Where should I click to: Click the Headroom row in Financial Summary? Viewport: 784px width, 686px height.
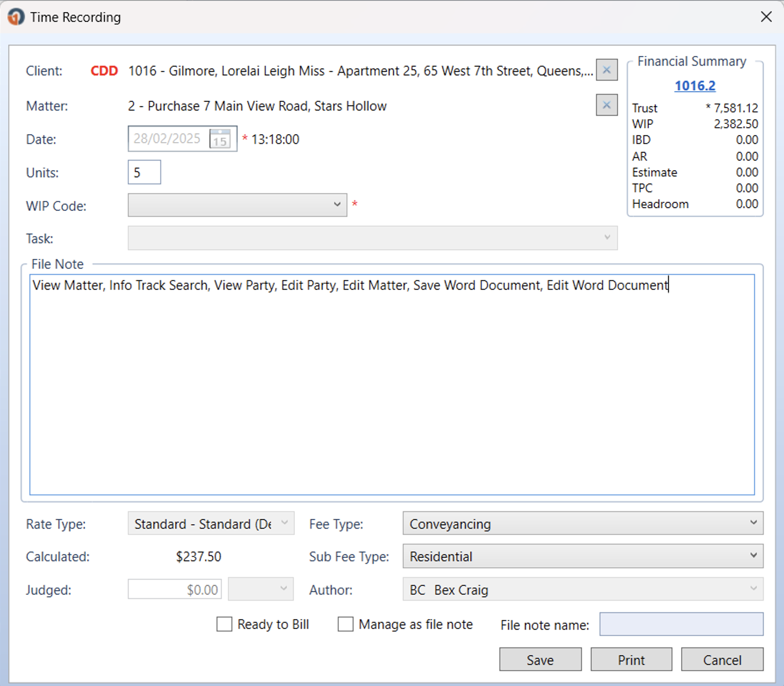pyautogui.click(x=695, y=204)
